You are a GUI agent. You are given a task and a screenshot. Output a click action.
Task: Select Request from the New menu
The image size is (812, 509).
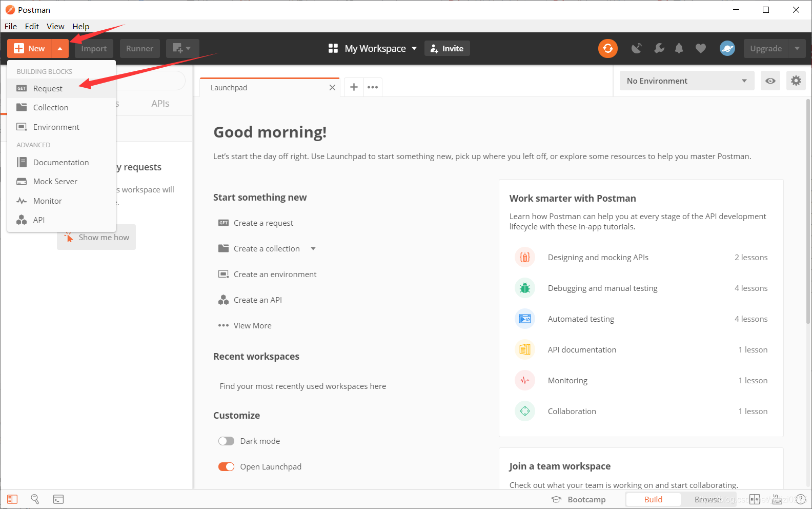48,88
